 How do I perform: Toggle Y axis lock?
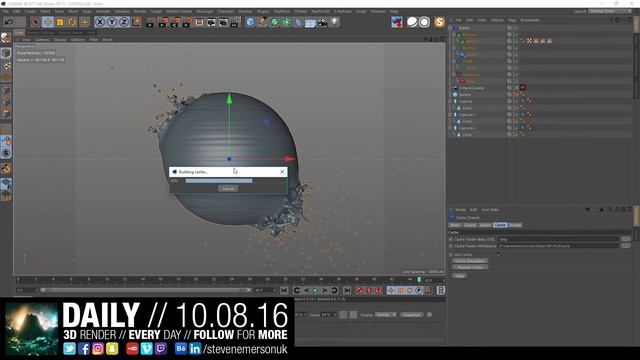[111, 22]
